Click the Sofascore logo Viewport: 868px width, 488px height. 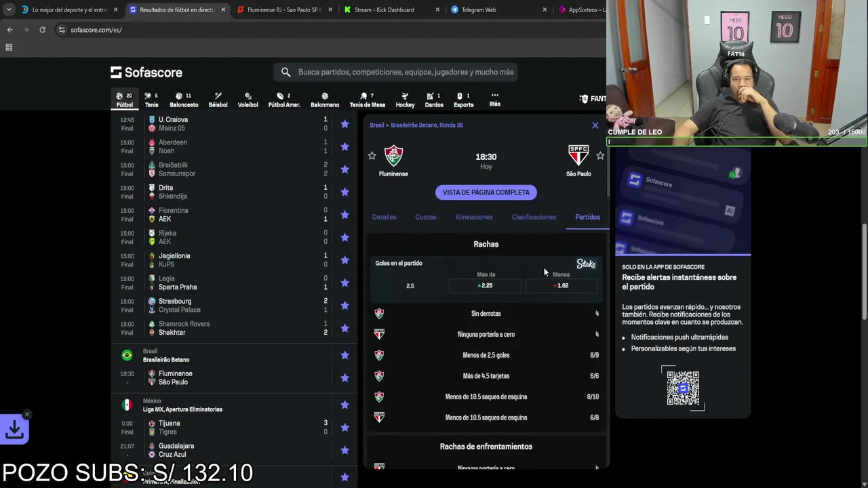(x=146, y=72)
